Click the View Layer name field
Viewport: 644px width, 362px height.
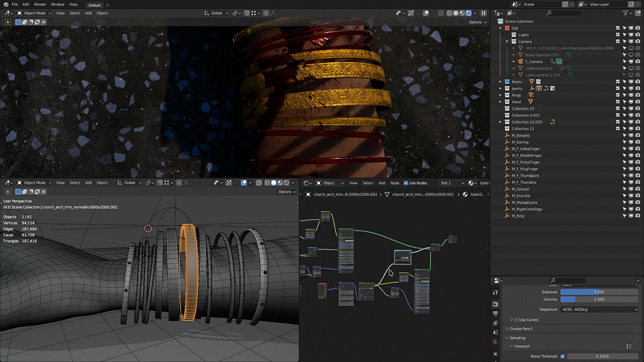[607, 4]
